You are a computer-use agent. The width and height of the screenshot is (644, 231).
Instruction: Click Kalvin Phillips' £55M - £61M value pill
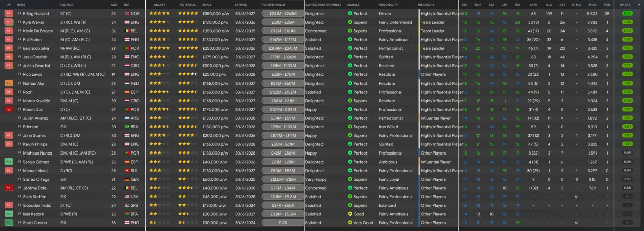(282, 144)
